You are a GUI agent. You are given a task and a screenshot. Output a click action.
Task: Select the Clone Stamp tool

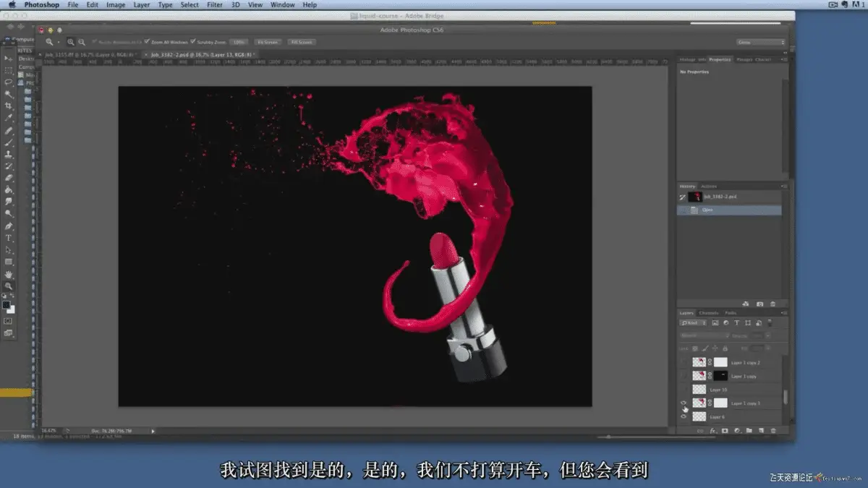click(x=9, y=154)
